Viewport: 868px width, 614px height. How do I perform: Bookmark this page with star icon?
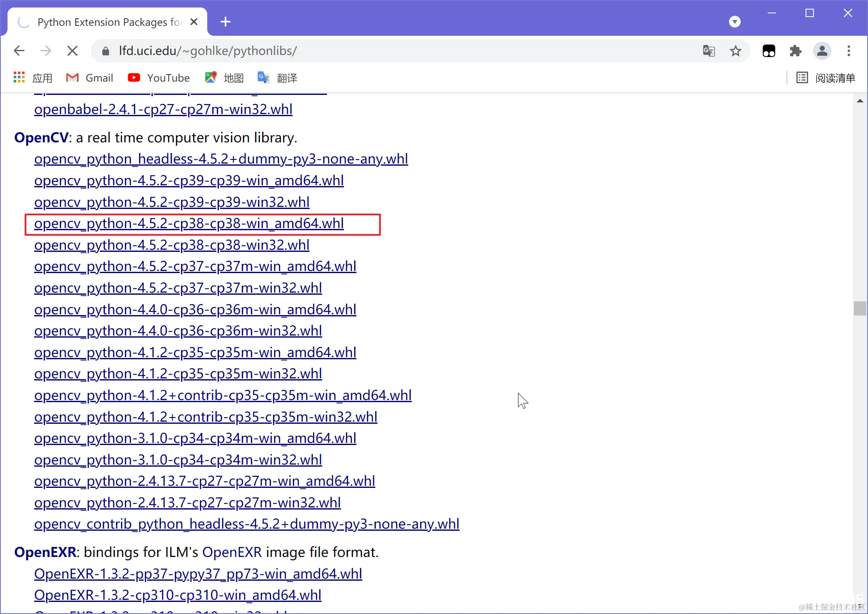pos(735,51)
